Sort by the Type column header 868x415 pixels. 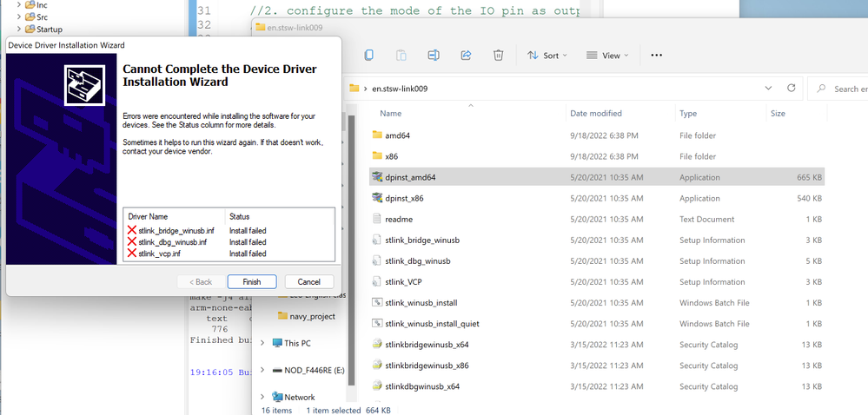[688, 114]
